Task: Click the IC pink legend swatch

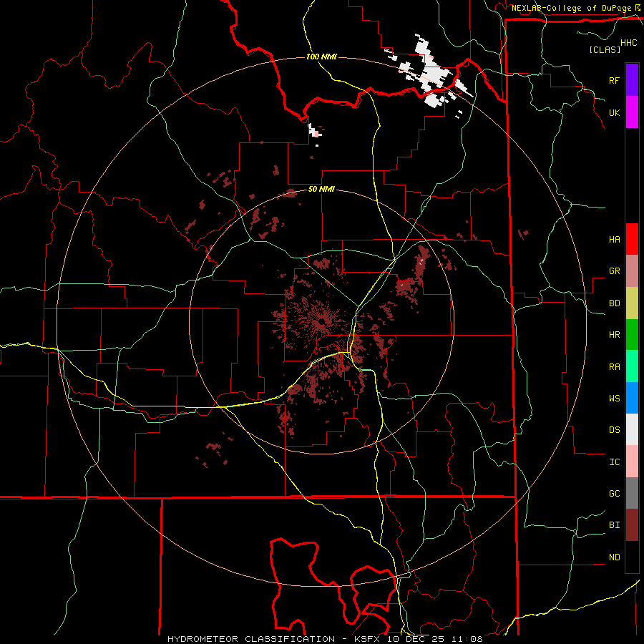Action: tap(632, 462)
